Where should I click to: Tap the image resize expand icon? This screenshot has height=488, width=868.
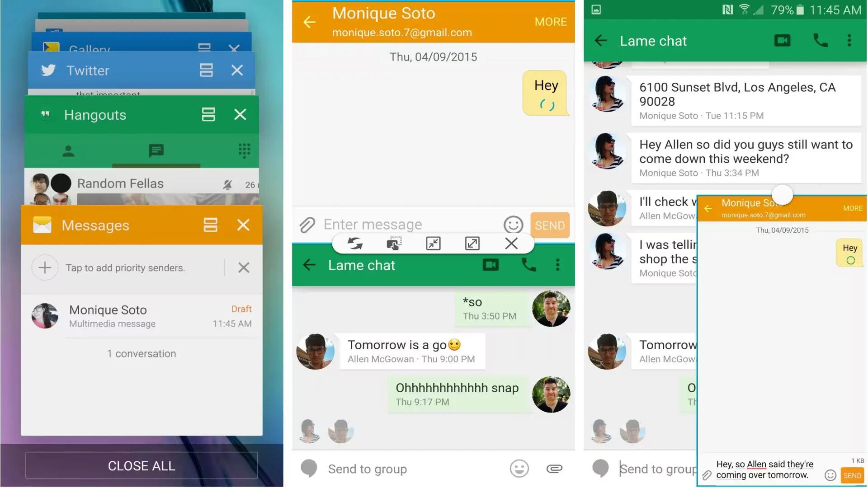click(x=472, y=243)
